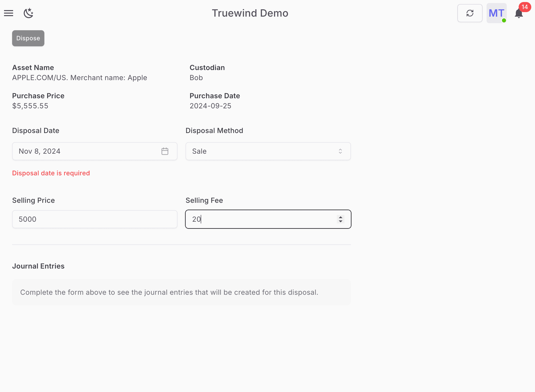
Task: Open the hamburger navigation menu
Action: (8, 13)
